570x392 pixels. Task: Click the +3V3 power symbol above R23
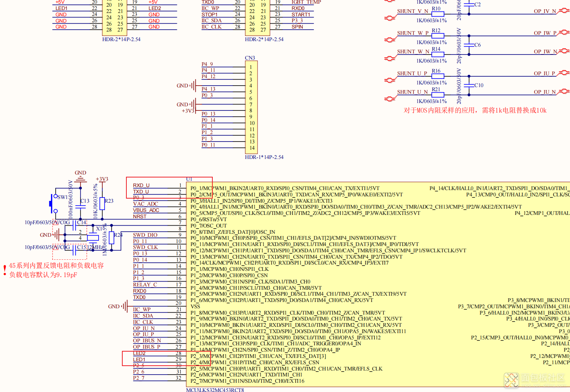coord(102,179)
